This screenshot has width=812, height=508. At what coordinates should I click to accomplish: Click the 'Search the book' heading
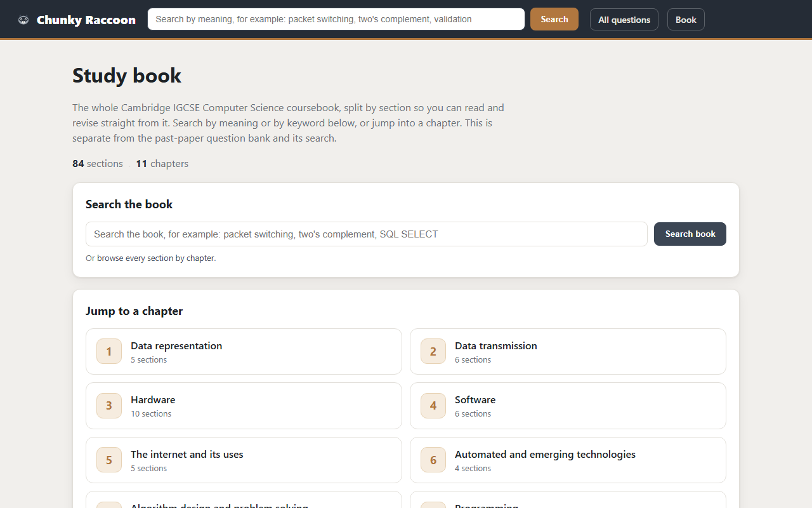point(129,204)
